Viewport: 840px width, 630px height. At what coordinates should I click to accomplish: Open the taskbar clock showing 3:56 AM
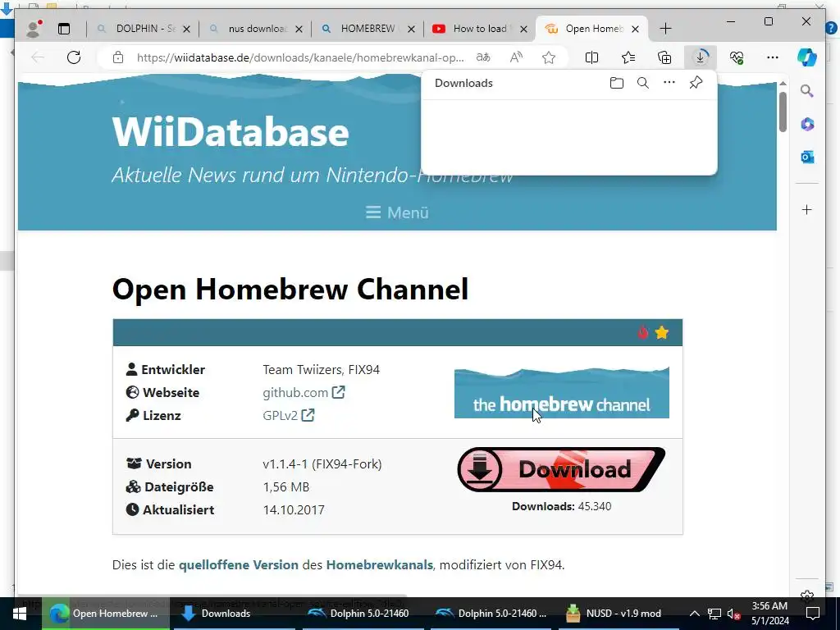tap(769, 614)
